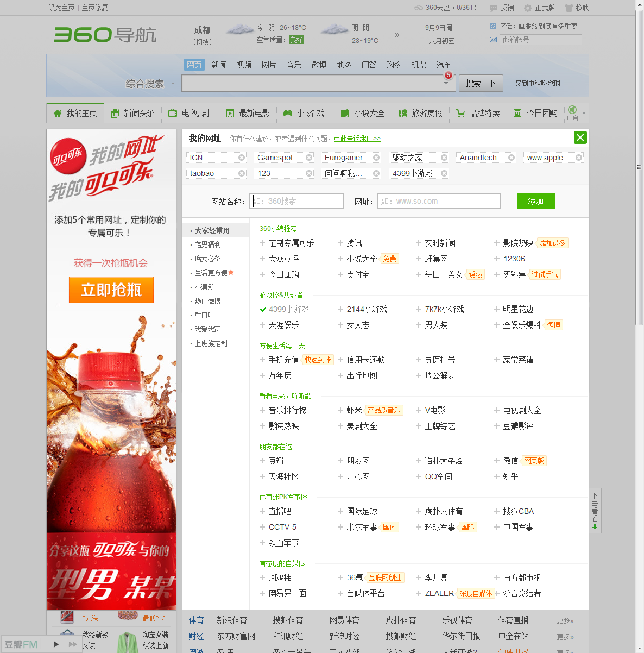Show more weather days arrow
The height and width of the screenshot is (653, 644).
(x=397, y=35)
